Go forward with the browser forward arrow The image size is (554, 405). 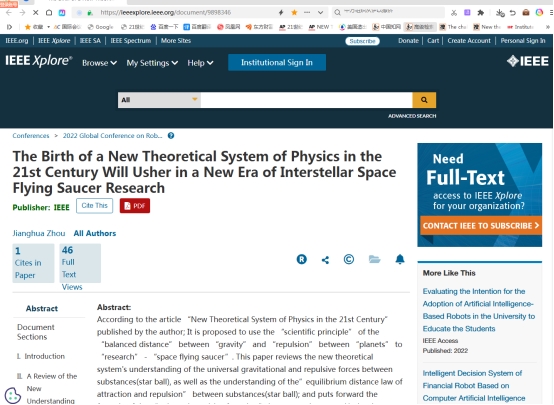(22, 13)
